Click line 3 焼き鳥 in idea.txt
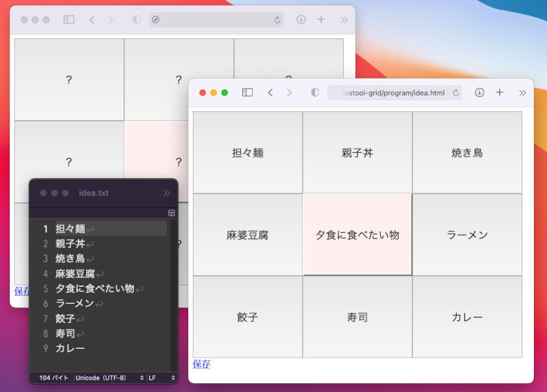The image size is (547, 392). pos(70,259)
